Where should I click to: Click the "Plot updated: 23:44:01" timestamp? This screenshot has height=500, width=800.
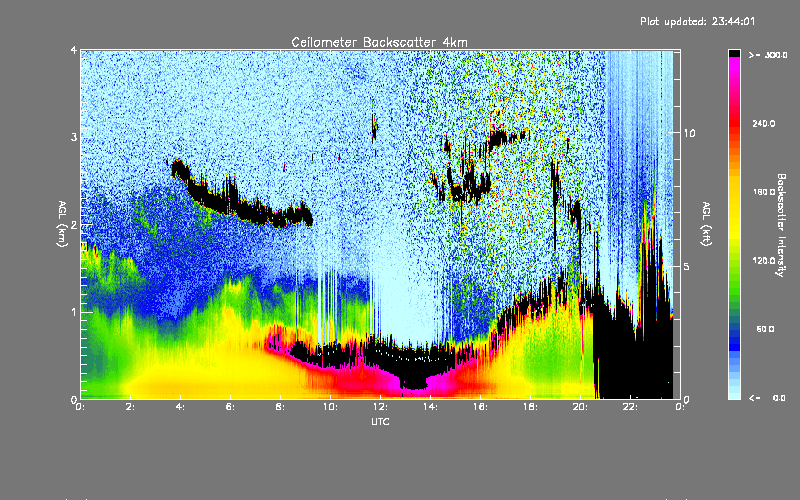697,21
